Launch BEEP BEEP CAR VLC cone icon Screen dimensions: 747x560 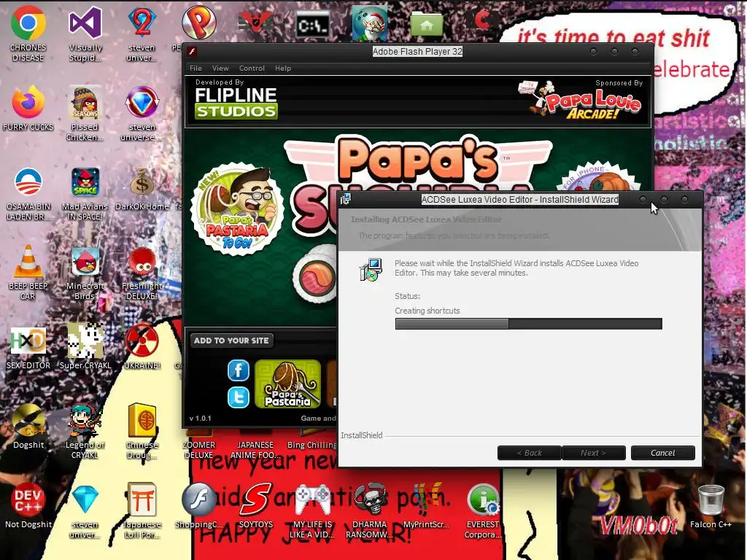coord(28,261)
